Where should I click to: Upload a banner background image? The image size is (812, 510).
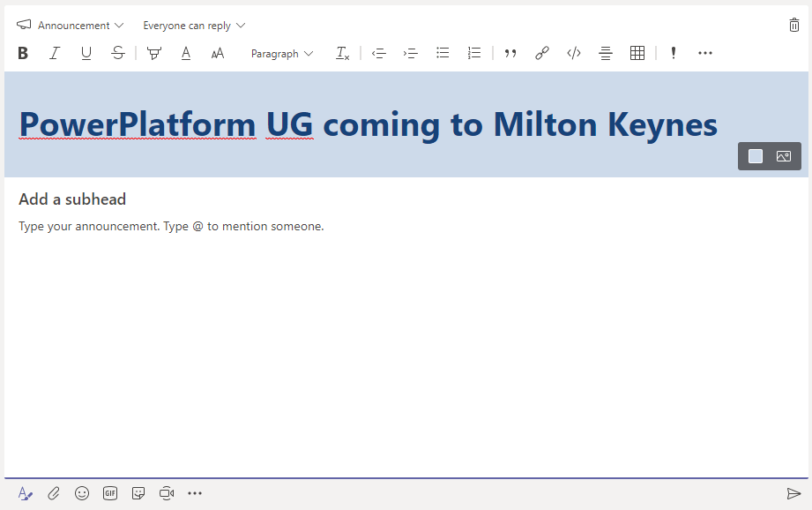pos(784,156)
